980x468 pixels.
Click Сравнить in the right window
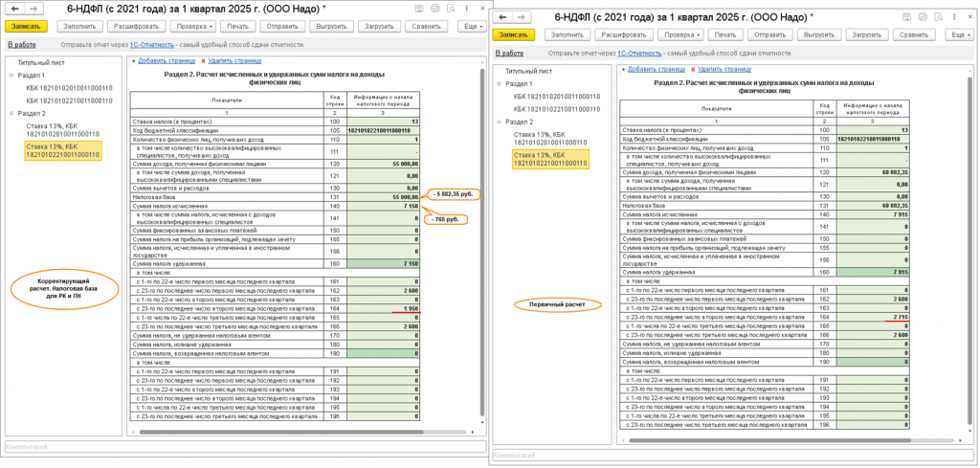tap(914, 35)
